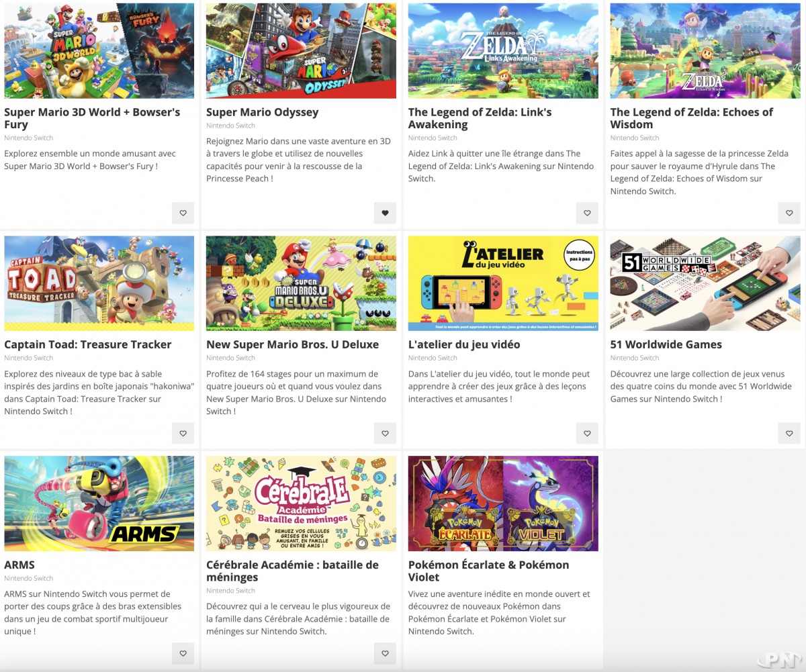The image size is (806, 672).
Task: Open the Captain Toad Treasure Tracker banner image
Action: click(99, 283)
